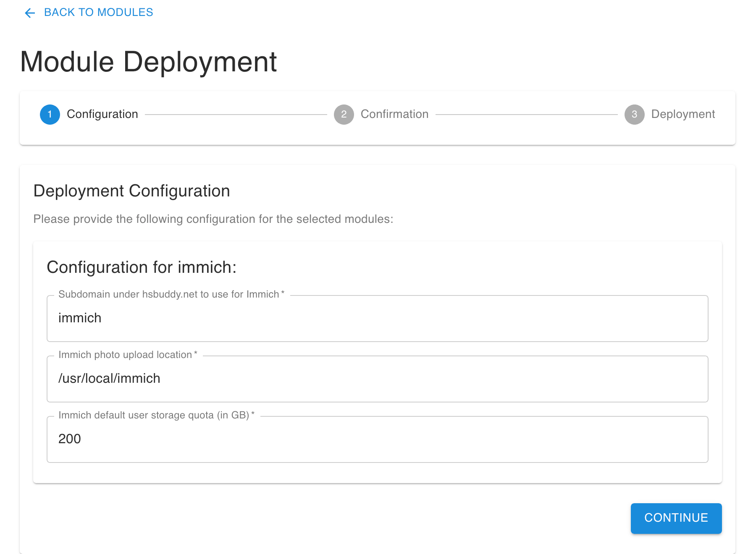
Task: Click the Module Deployment heading
Action: coord(148,62)
